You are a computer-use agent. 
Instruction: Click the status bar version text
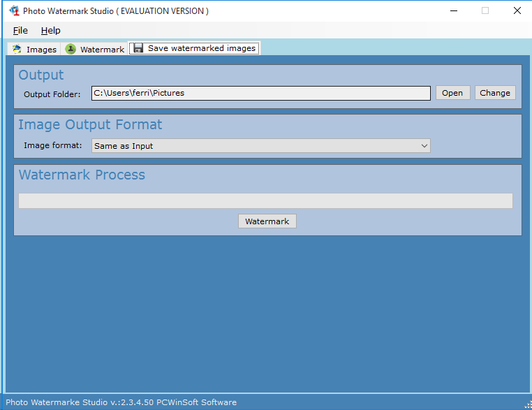121,402
